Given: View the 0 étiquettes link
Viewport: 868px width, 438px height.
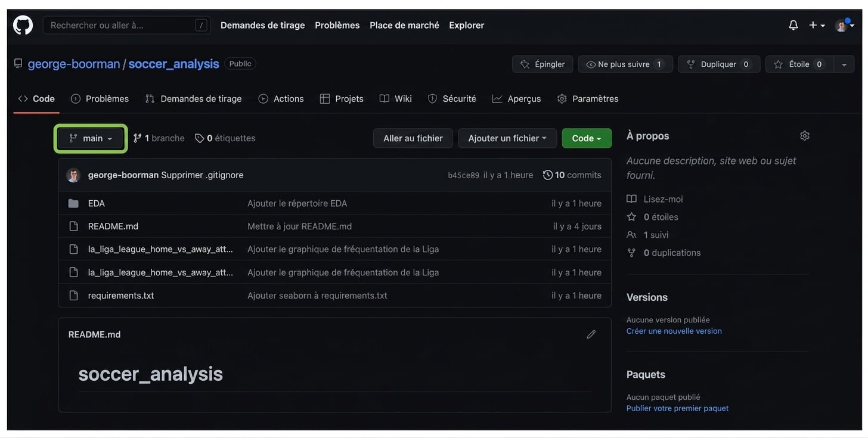Looking at the screenshot, I should [225, 138].
